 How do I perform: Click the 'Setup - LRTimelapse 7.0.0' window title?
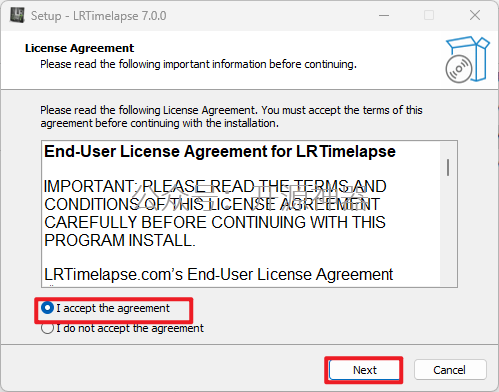tap(99, 16)
